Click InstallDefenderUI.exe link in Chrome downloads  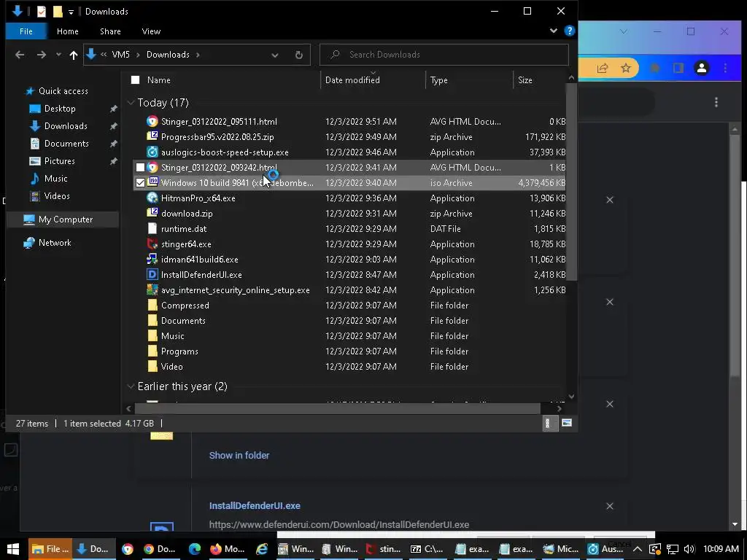tap(255, 506)
